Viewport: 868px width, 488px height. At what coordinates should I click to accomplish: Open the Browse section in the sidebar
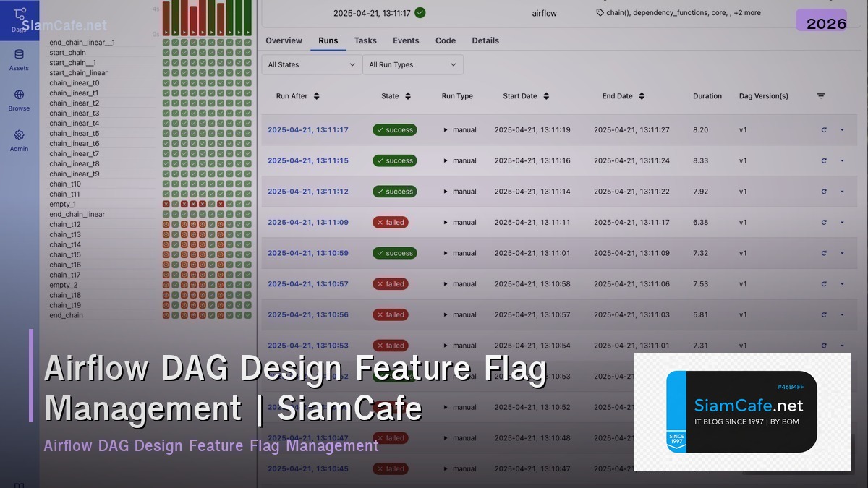[x=19, y=100]
